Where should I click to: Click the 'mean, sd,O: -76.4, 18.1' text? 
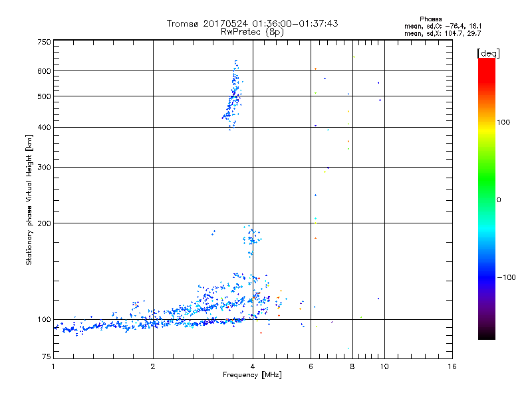(442, 26)
